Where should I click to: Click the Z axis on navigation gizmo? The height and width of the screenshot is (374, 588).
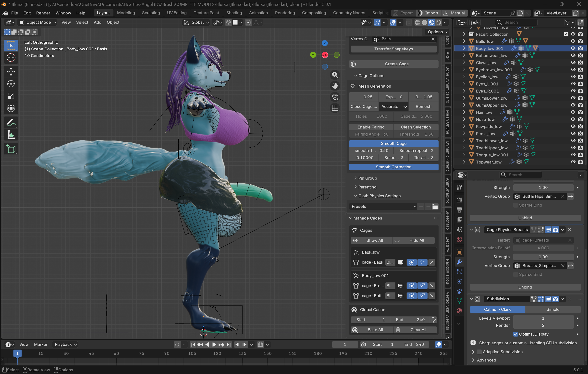click(325, 43)
